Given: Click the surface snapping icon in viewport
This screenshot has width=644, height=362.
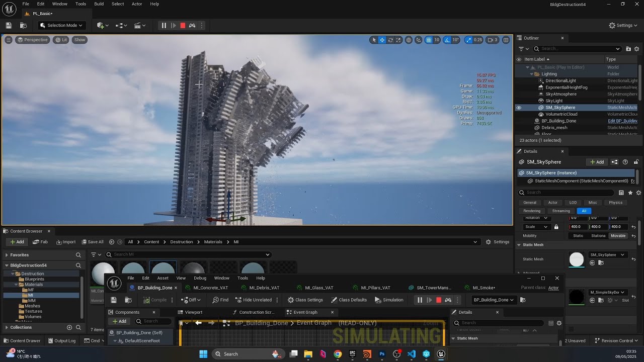Looking at the screenshot, I should tap(419, 40).
